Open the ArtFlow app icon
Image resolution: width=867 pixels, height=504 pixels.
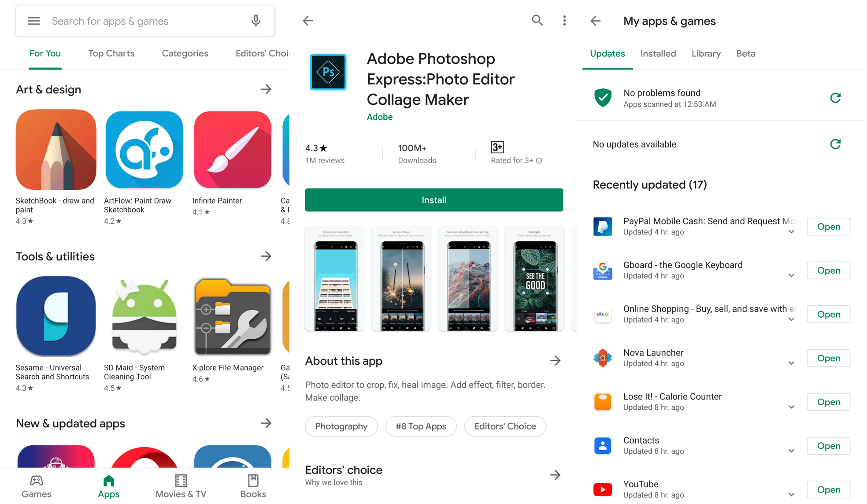tap(144, 150)
